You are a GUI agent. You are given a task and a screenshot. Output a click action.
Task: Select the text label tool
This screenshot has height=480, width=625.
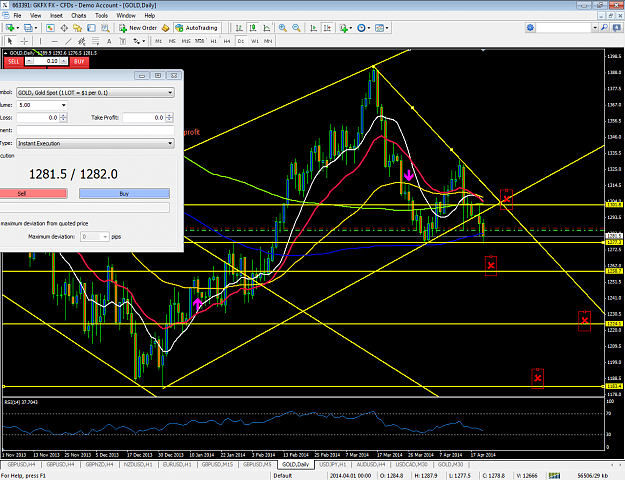109,41
